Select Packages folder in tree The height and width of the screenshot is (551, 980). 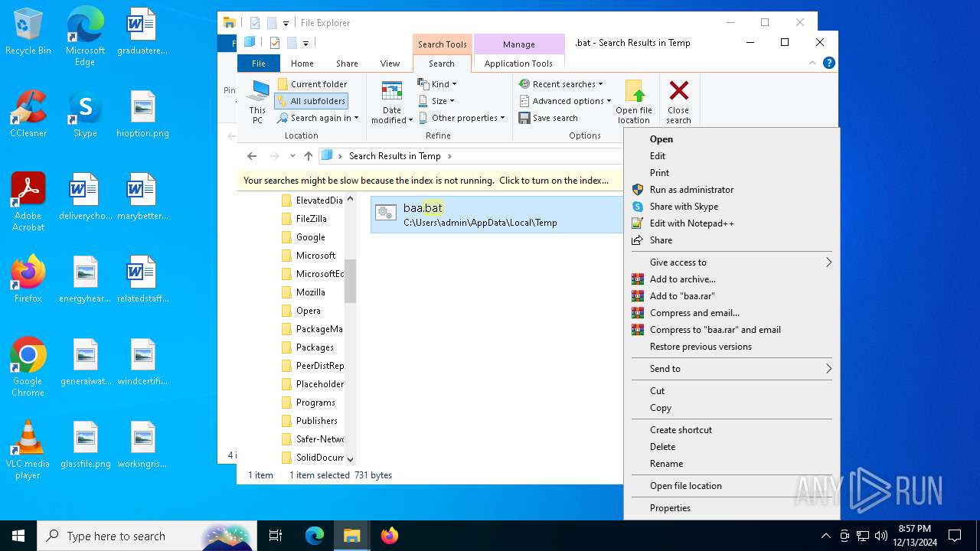click(x=315, y=347)
